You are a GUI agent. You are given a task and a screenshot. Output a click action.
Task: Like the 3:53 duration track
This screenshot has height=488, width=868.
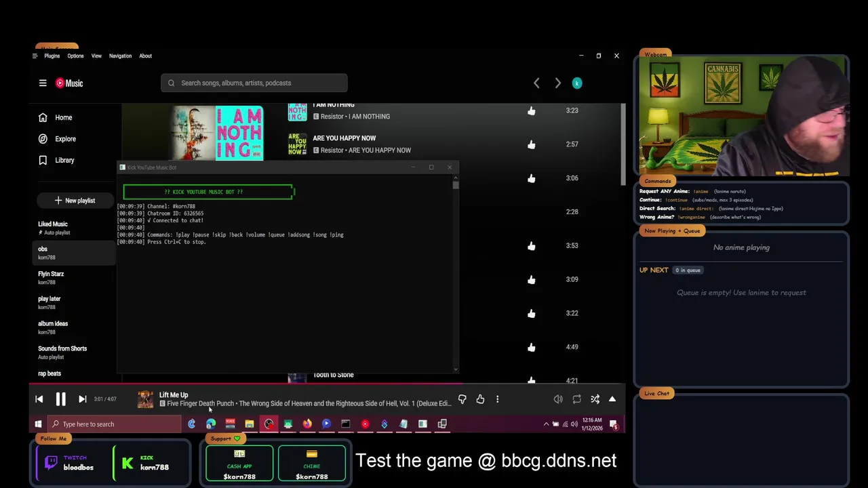531,246
